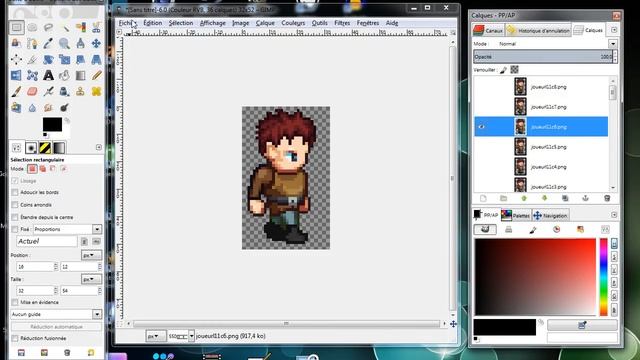
Task: Click the rainbow hue strip in color panel
Action: coord(604,277)
